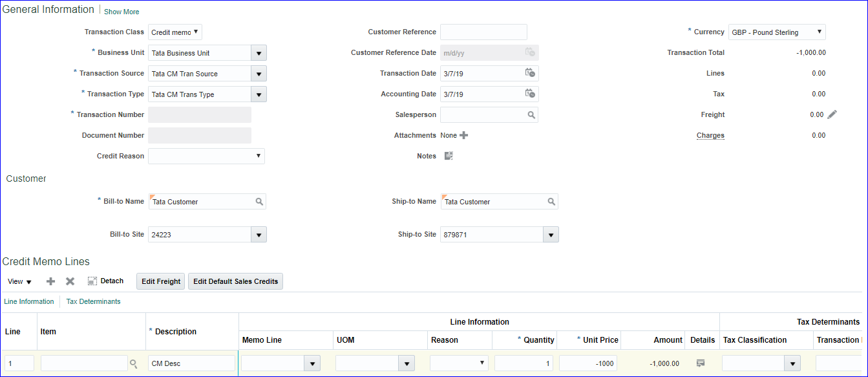Click the Edit Default Sales Credits button
Screen dimensions: 868x377
(235, 281)
